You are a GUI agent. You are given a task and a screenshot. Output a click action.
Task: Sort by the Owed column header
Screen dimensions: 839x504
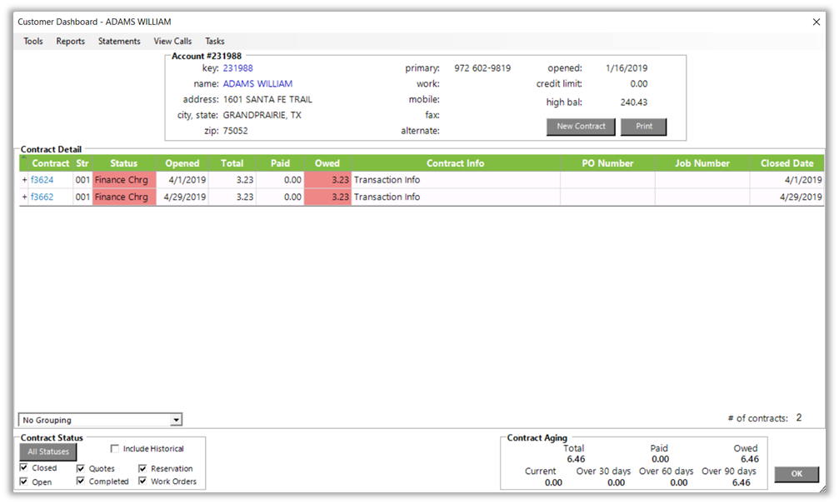[x=327, y=163]
